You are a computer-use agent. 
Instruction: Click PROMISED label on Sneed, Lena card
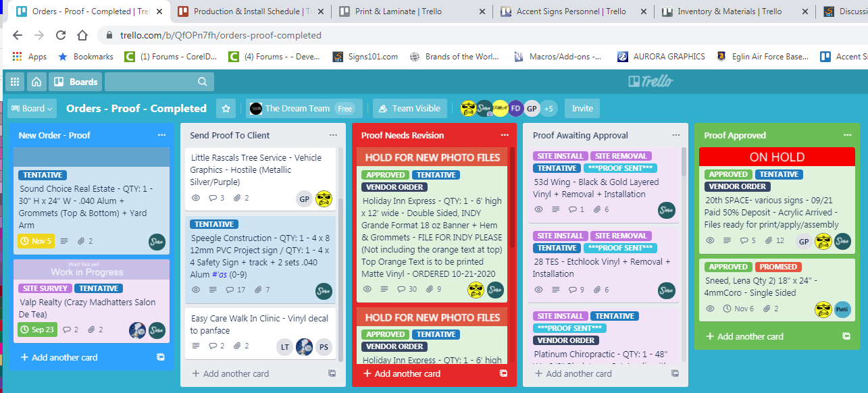(777, 267)
